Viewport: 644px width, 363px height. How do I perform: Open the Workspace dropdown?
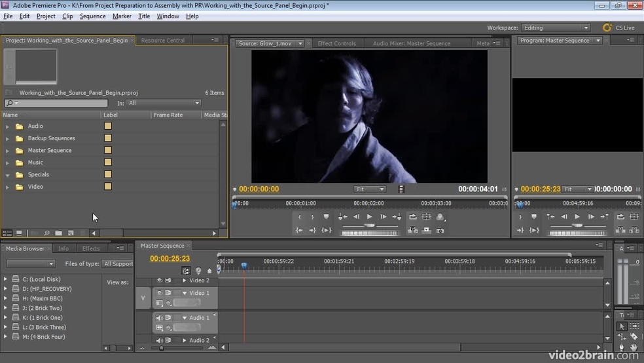(x=556, y=28)
